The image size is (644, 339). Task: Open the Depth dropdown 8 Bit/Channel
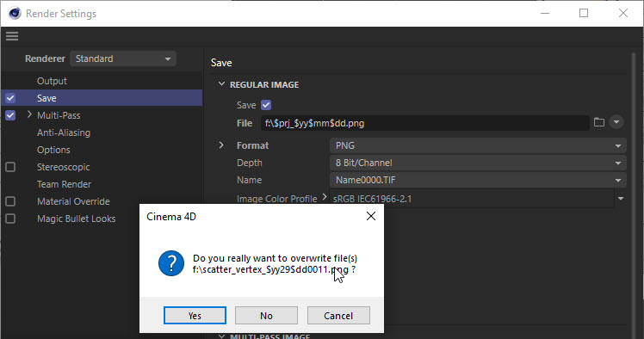[x=478, y=163]
